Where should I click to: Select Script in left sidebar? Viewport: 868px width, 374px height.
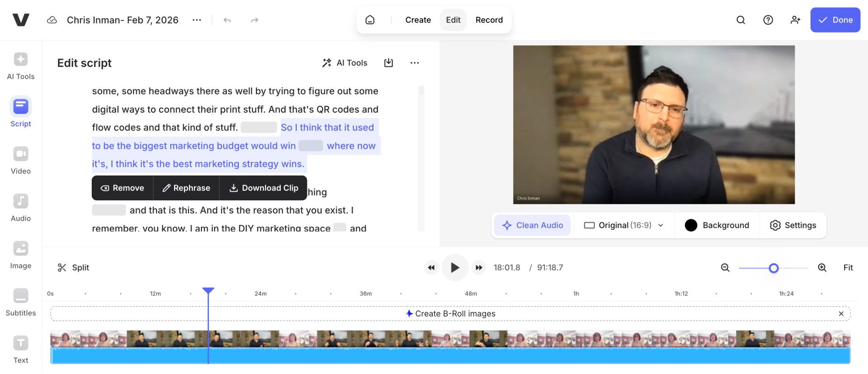point(21,112)
